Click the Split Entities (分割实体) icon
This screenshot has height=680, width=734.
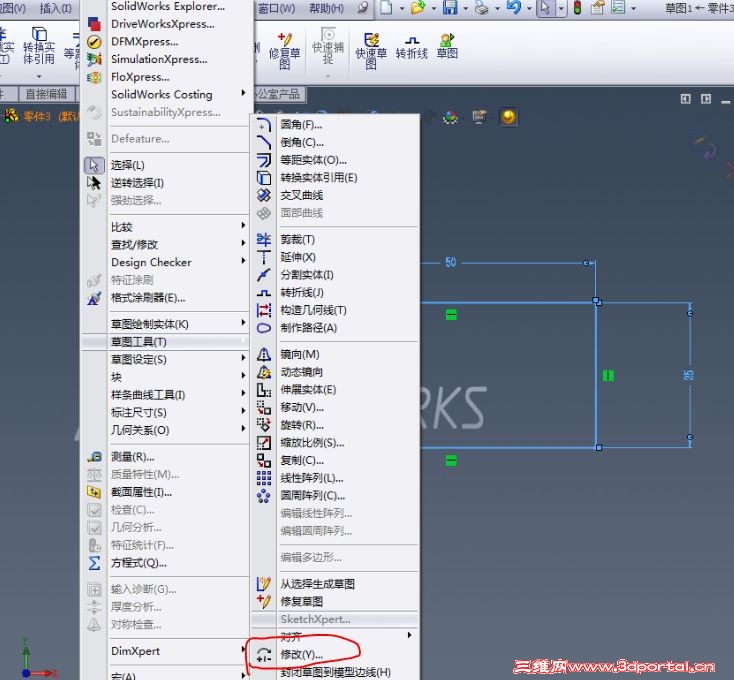[264, 275]
